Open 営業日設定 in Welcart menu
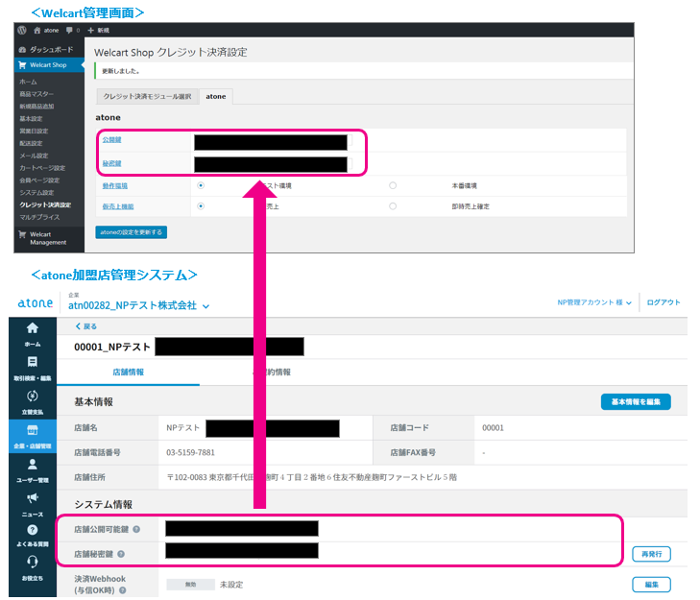The width and height of the screenshot is (700, 600). pyautogui.click(x=34, y=132)
